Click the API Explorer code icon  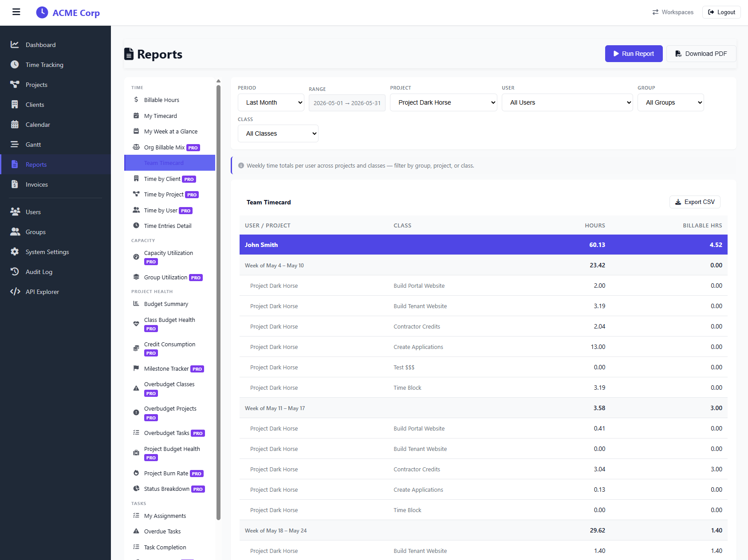tap(15, 291)
